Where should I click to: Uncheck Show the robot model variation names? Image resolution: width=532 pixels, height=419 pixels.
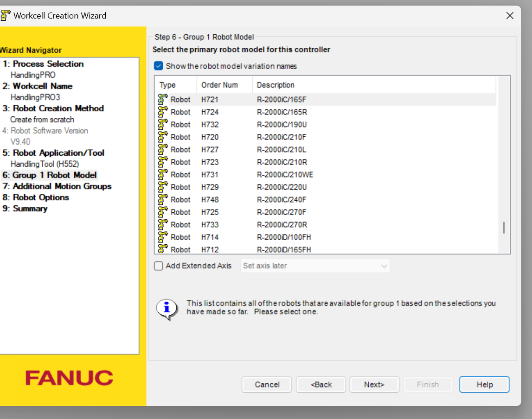(x=159, y=66)
